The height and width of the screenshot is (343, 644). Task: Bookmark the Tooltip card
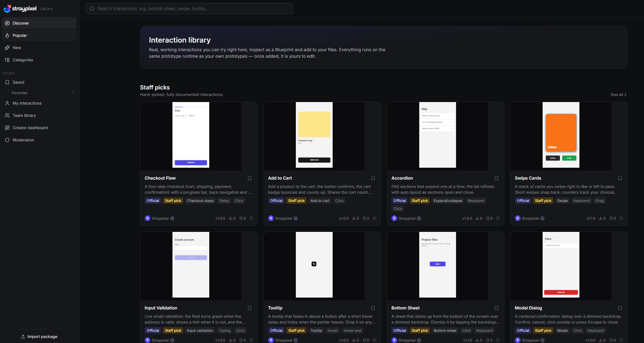pyautogui.click(x=373, y=308)
